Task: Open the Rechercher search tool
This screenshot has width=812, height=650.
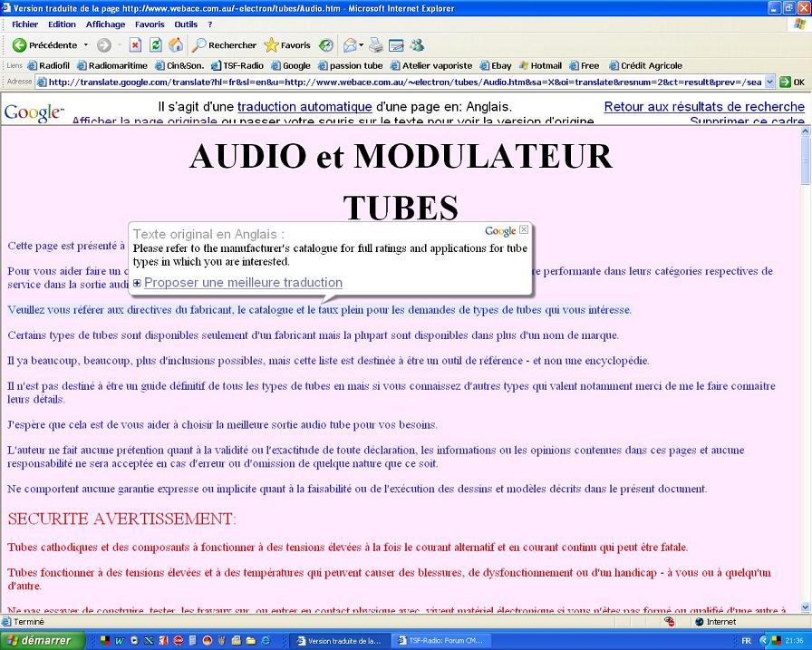Action: (224, 45)
